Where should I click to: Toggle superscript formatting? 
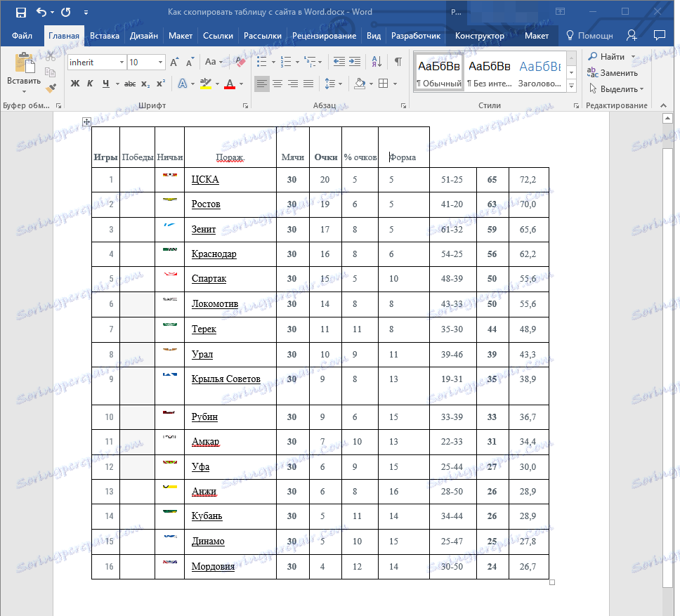click(x=161, y=84)
